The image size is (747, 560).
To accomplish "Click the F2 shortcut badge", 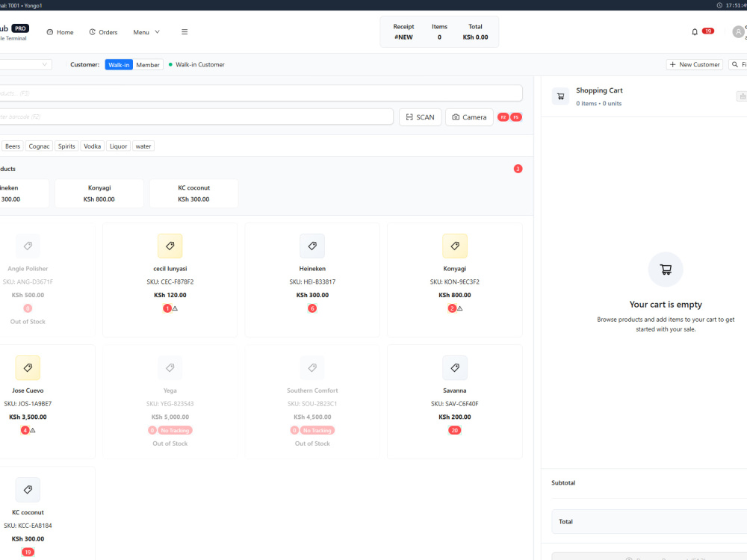I will tap(503, 117).
